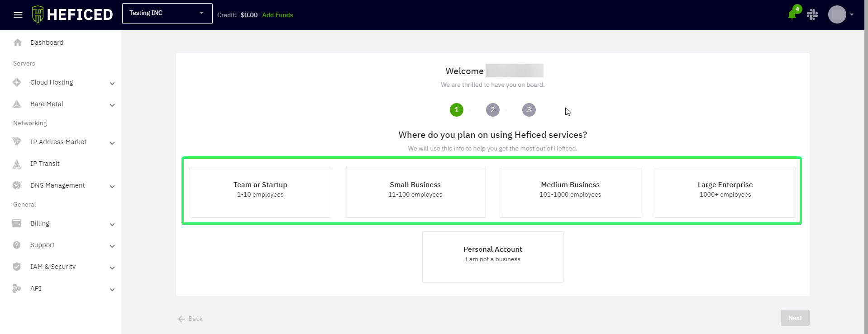Select the Personal Account option
868x334 pixels.
click(x=493, y=257)
